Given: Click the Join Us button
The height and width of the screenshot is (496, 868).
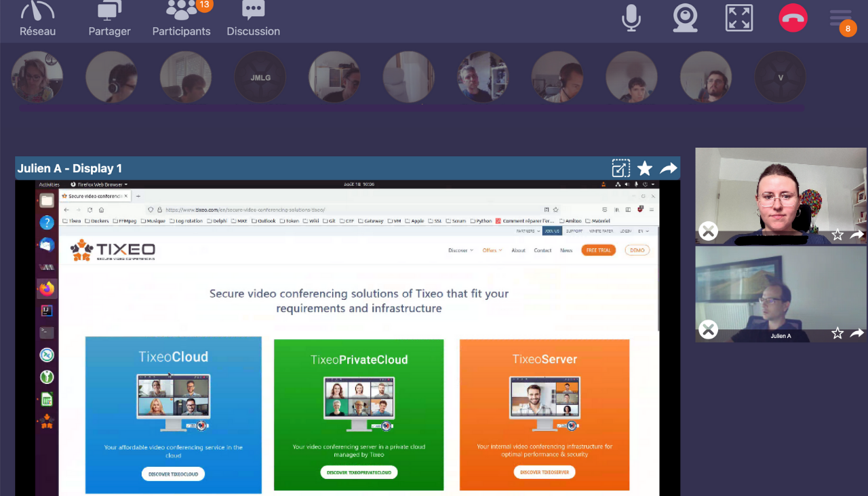Looking at the screenshot, I should [552, 231].
